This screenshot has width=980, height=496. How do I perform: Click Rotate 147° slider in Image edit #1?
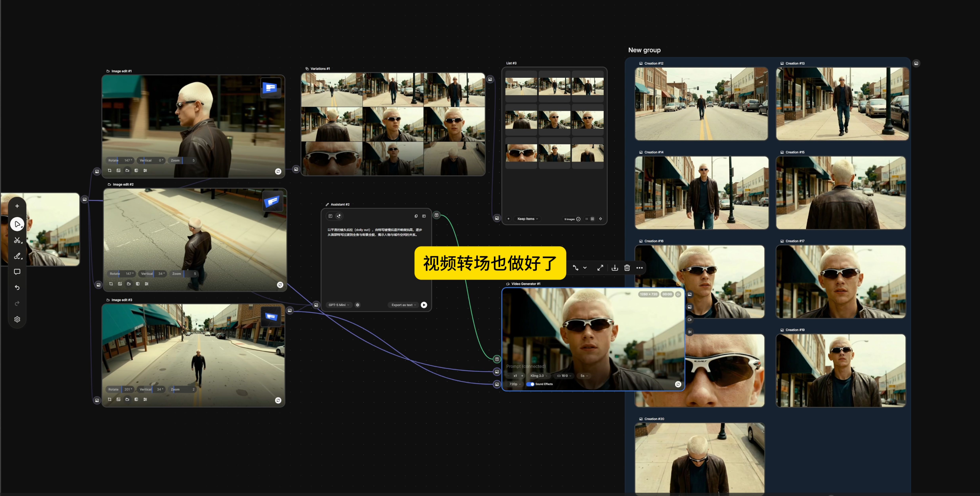pyautogui.click(x=120, y=160)
